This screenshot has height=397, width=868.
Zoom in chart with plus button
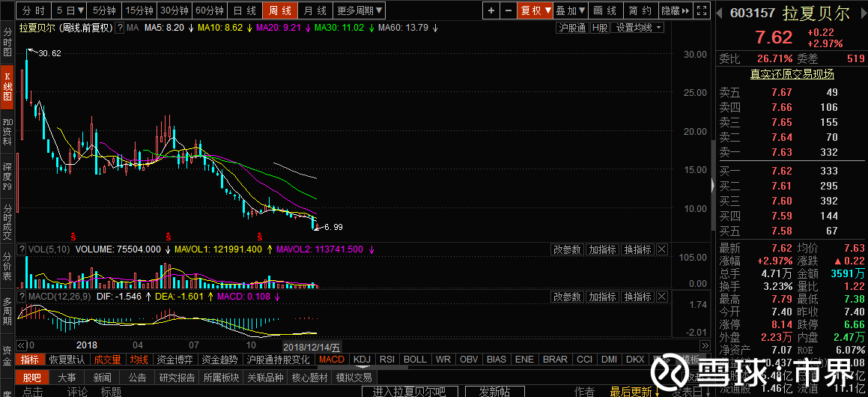tap(491, 10)
